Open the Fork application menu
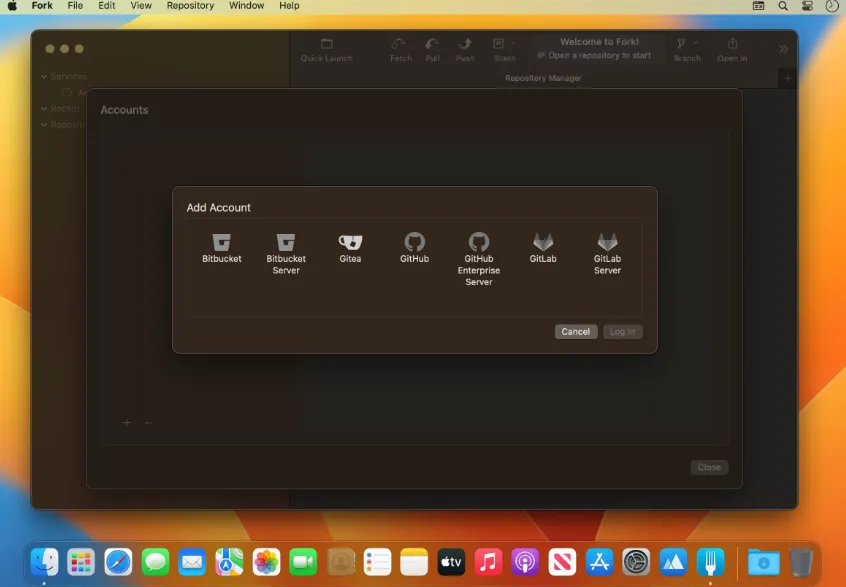Viewport: 846px width, 587px height. [x=42, y=6]
